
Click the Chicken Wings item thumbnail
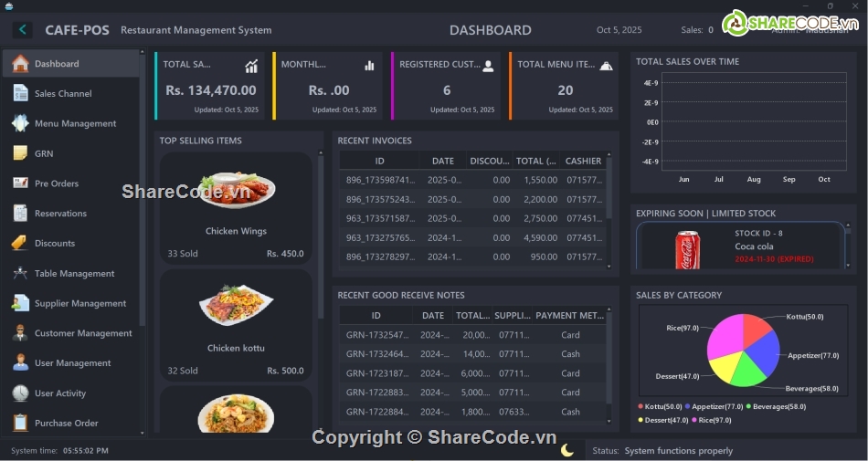pyautogui.click(x=236, y=190)
